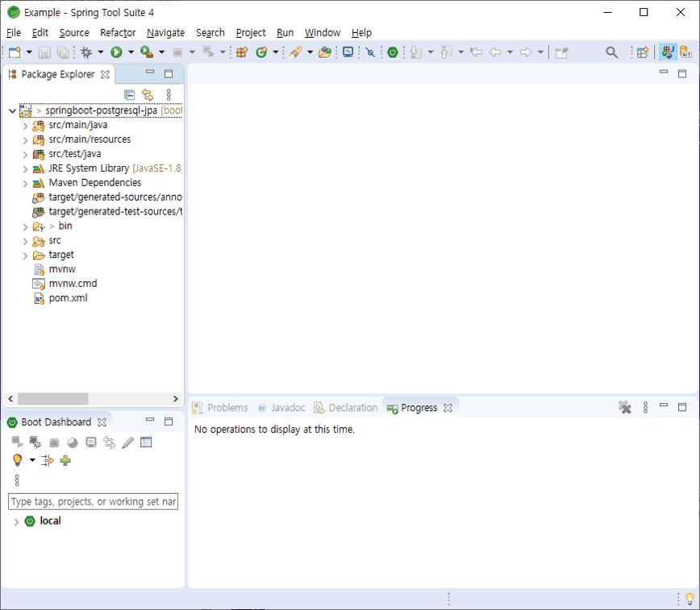Click the Pin Editor toolbar icon
Viewport: 700px width, 610px height.
[561, 52]
